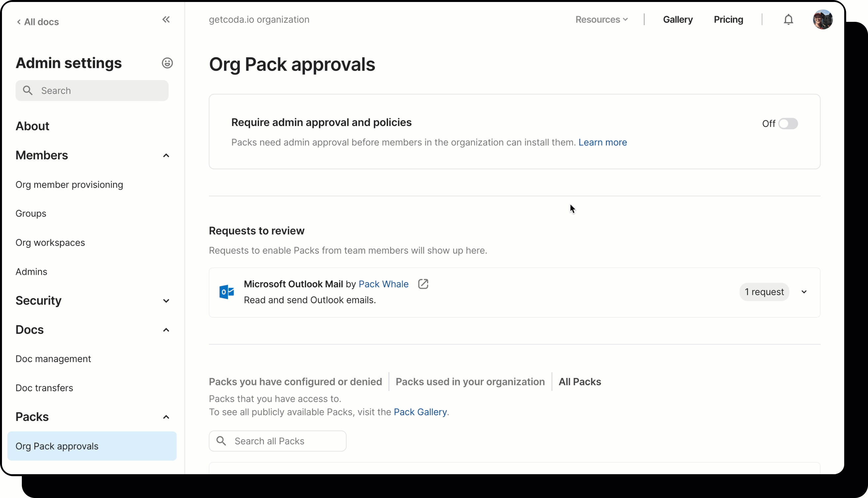Screen dimensions: 868x498
Task: Open the profile avatar menu
Action: 823,19
